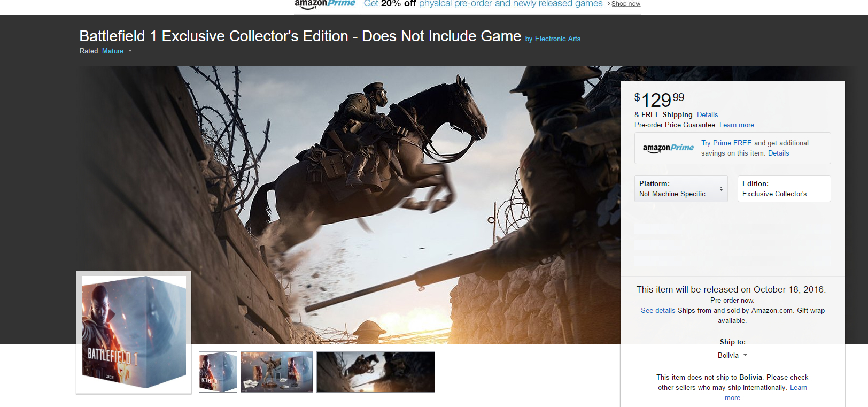Select the collector's edition contents thumbnail
The width and height of the screenshot is (868, 407).
(277, 372)
